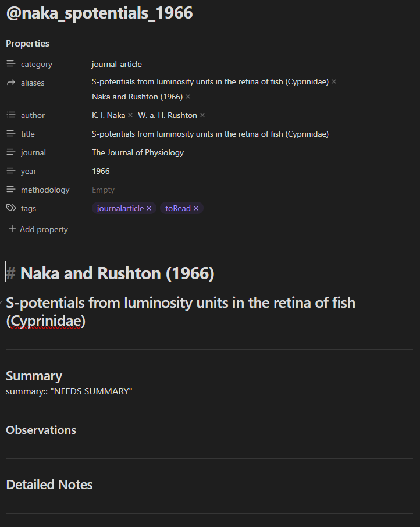This screenshot has height=527, width=420.
Task: Click the year property type icon
Action: point(10,171)
